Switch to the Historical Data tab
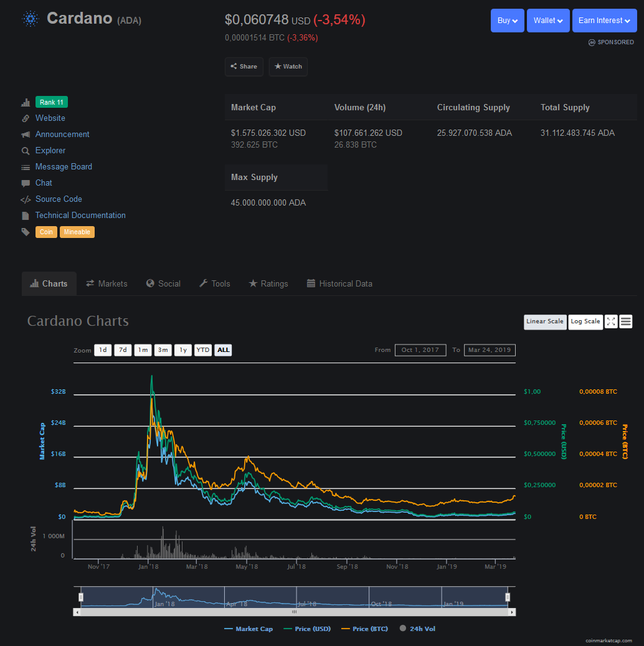 pos(339,284)
